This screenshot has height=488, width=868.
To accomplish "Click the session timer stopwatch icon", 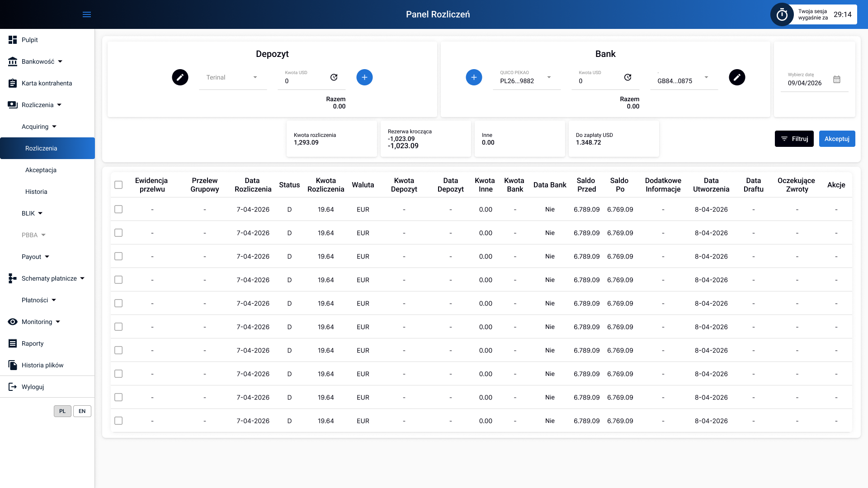I will click(782, 14).
